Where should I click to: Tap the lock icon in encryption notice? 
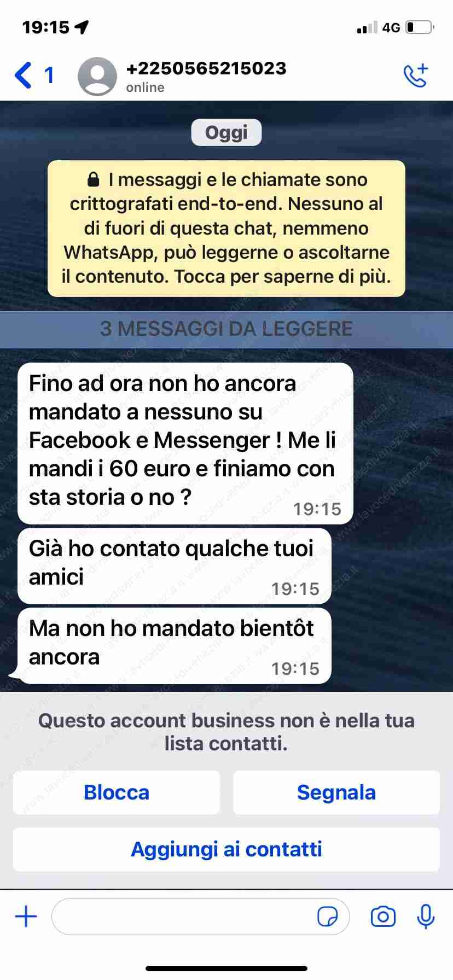click(94, 179)
